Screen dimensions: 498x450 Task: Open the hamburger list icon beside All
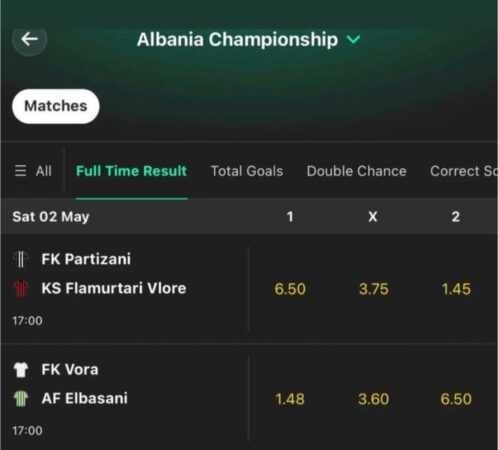click(x=20, y=171)
